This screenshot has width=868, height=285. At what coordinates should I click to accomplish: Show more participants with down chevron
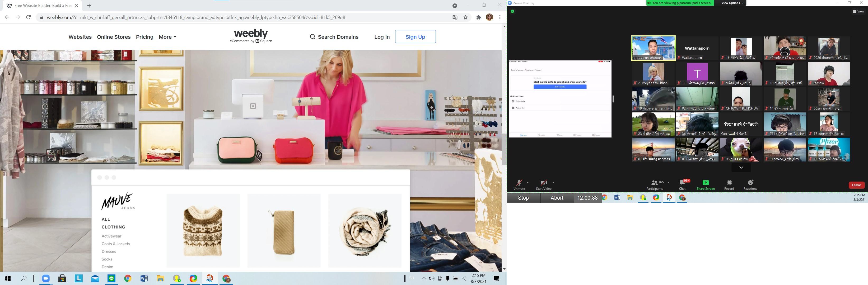741,167
